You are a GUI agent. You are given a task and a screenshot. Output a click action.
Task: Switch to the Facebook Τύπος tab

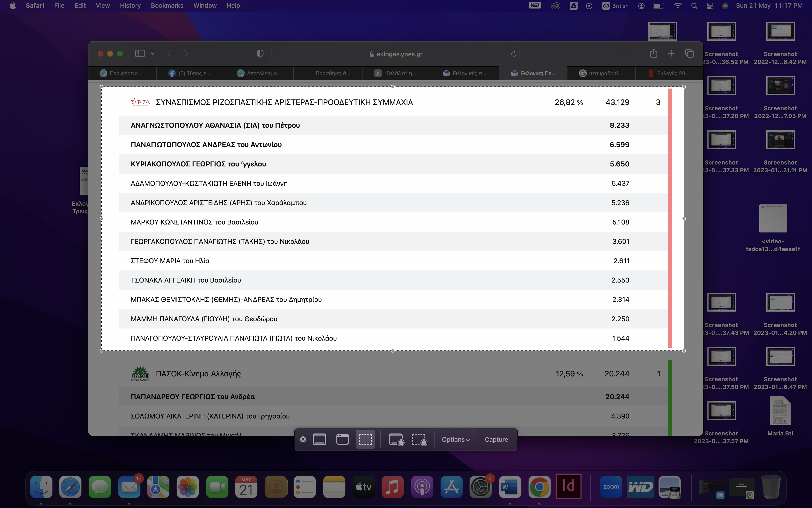[191, 73]
